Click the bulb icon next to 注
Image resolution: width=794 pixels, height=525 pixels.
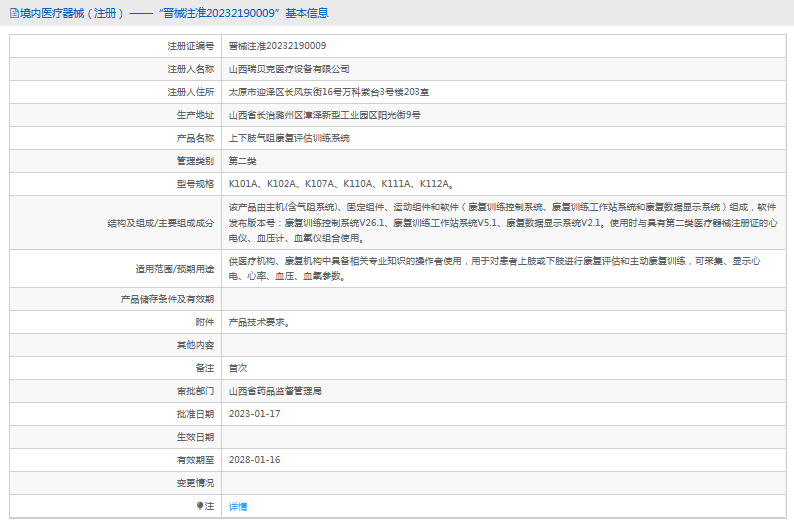(200, 506)
